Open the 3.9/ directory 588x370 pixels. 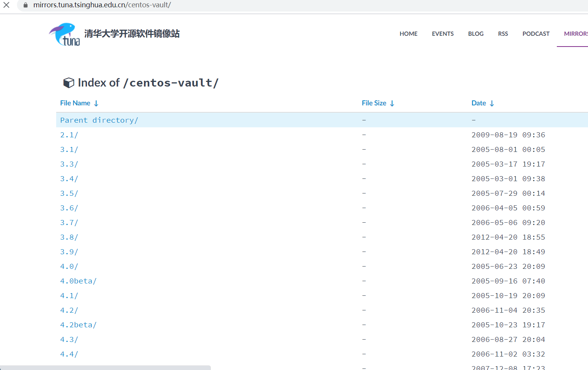click(69, 252)
